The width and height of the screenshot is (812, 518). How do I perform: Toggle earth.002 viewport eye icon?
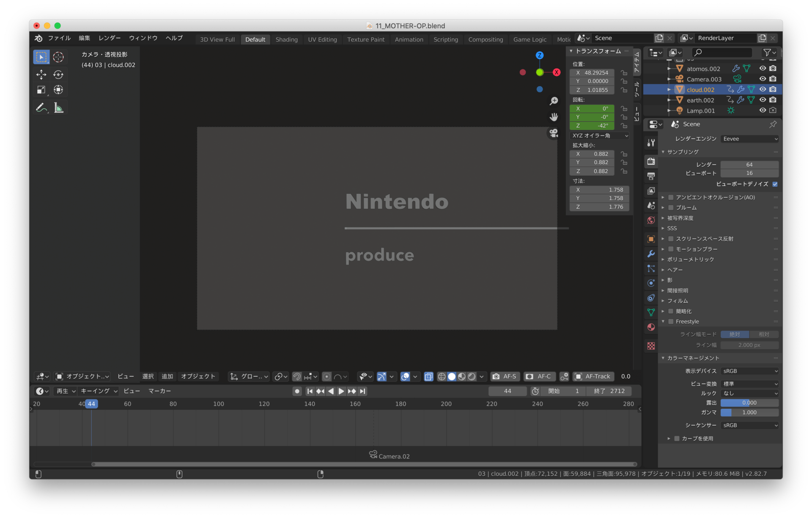point(763,100)
